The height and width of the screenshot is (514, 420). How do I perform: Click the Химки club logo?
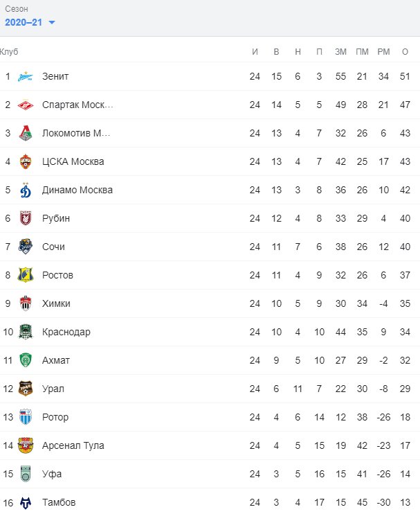26,303
